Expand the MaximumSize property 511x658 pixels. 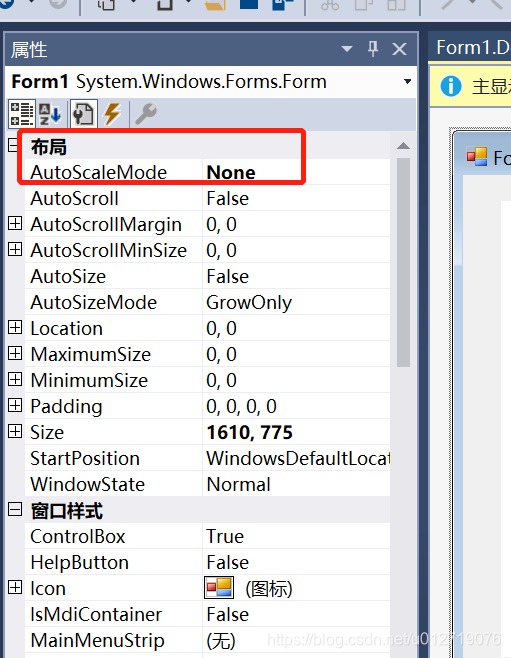coord(15,354)
